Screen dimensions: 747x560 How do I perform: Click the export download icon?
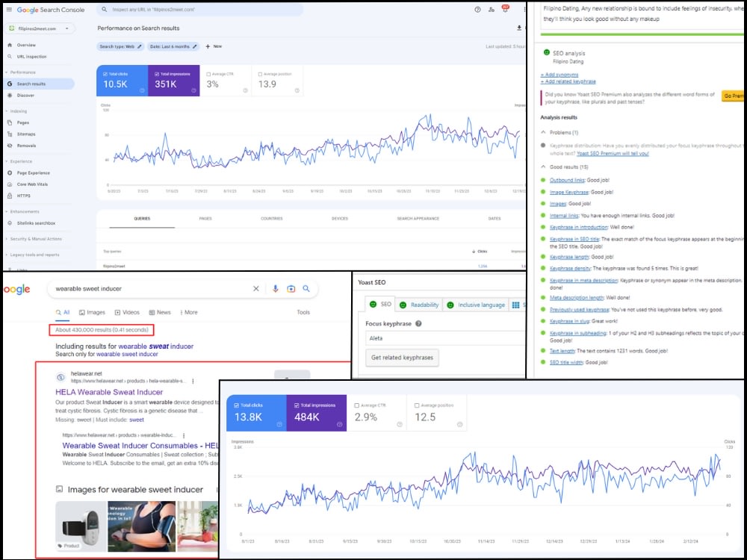pos(519,28)
